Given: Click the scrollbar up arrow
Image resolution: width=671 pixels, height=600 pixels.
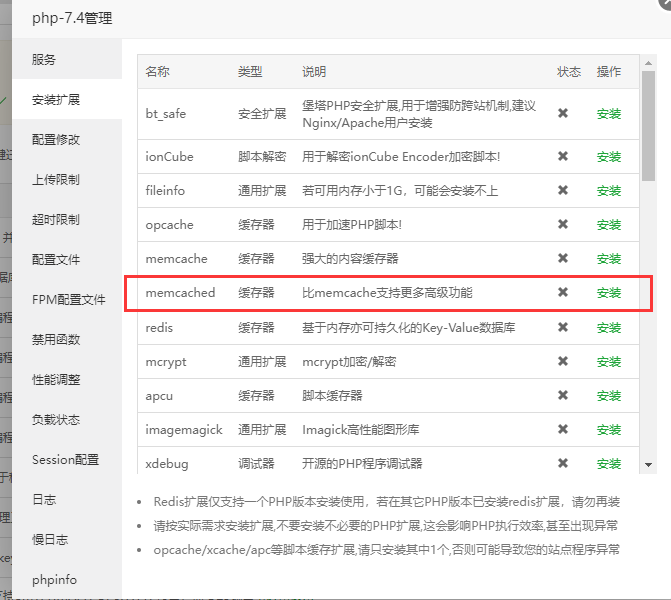Looking at the screenshot, I should pos(648,63).
